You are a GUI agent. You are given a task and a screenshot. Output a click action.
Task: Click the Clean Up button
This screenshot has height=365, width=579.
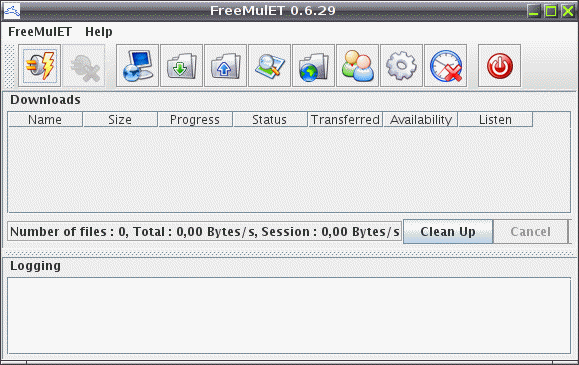coord(448,232)
